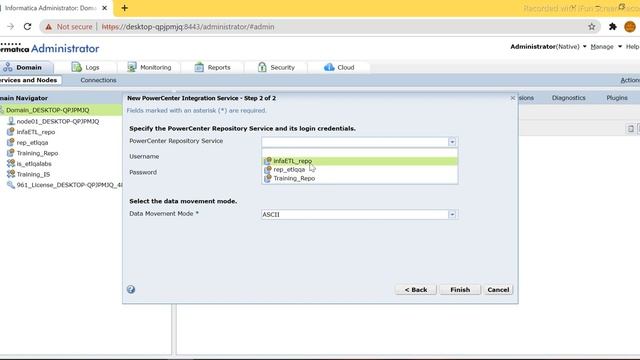Close the Informatica Administrator browser tab
This screenshot has width=640, height=360.
point(104,8)
